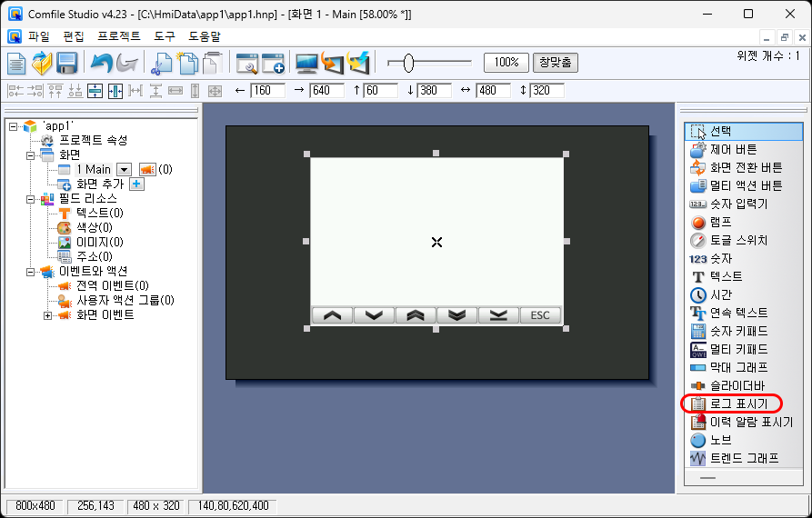
Task: Click the monitor simulation toolbar icon
Action: (x=306, y=63)
